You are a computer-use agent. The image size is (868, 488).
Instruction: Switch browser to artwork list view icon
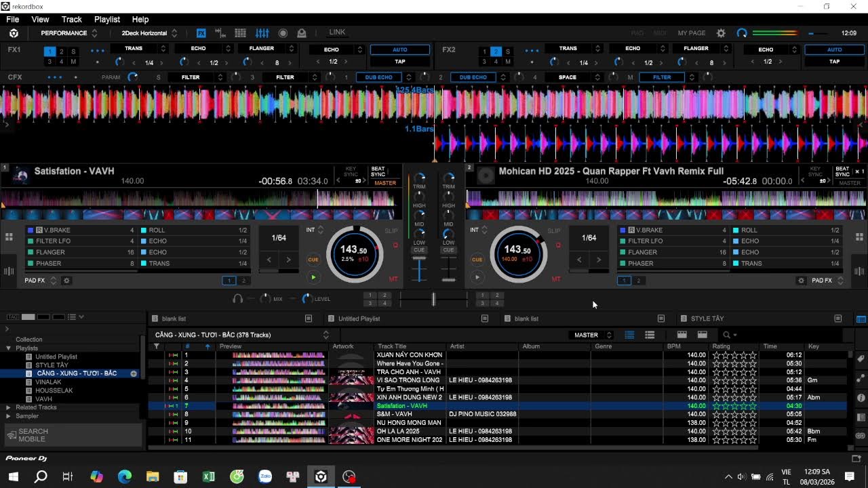650,335
